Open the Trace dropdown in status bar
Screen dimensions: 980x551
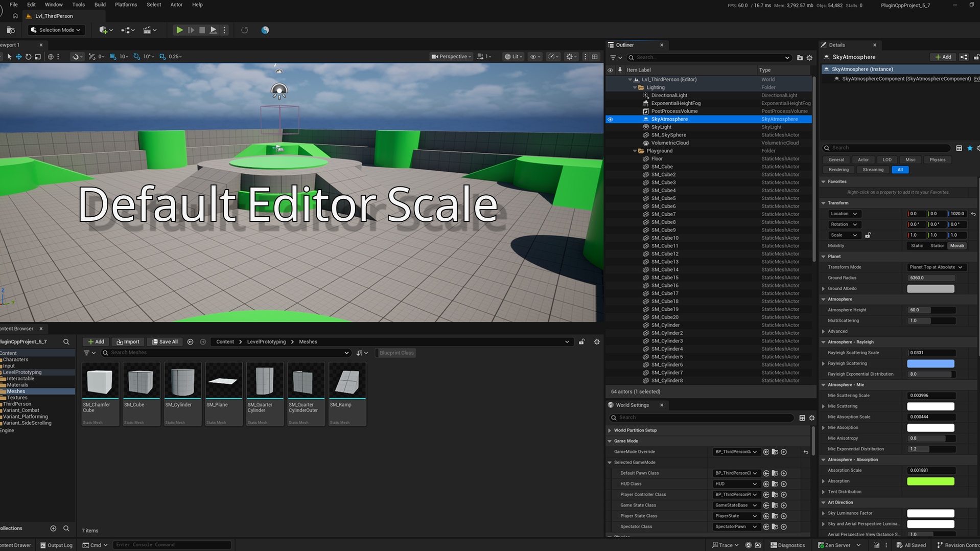pos(725,545)
